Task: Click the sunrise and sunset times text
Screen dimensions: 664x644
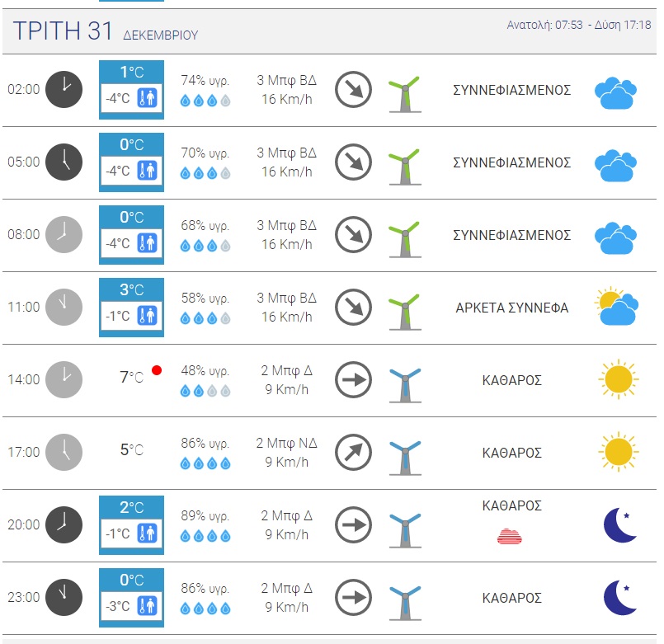Action: click(x=579, y=25)
